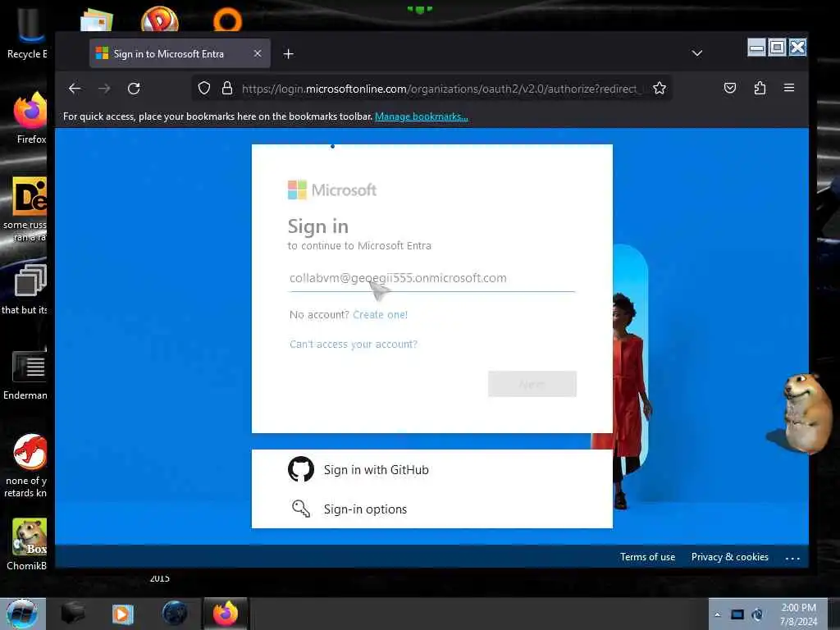This screenshot has width=840, height=630.
Task: Click the forward navigation arrow
Action: click(x=104, y=89)
